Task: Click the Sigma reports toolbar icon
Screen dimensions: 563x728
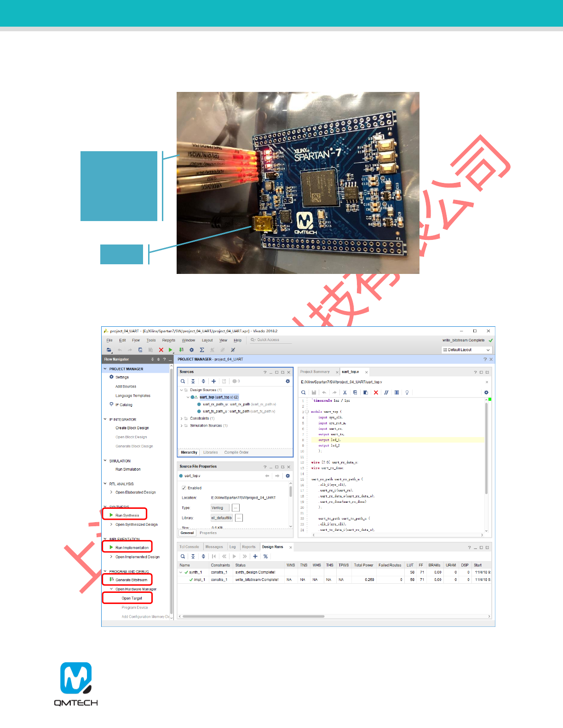Action: pos(202,350)
